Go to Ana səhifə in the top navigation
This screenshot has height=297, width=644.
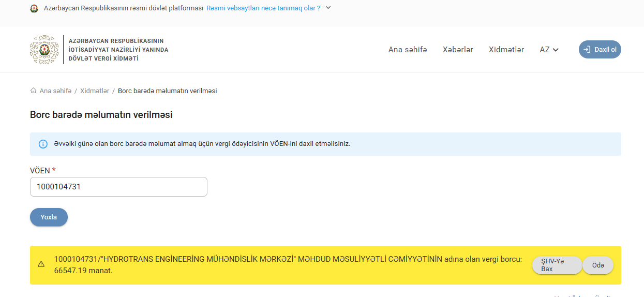pos(408,50)
